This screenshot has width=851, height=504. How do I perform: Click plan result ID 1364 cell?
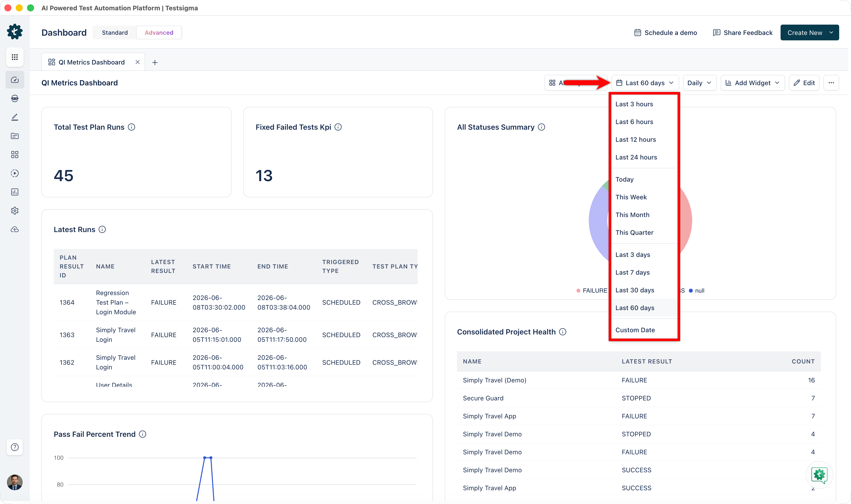[x=67, y=302]
